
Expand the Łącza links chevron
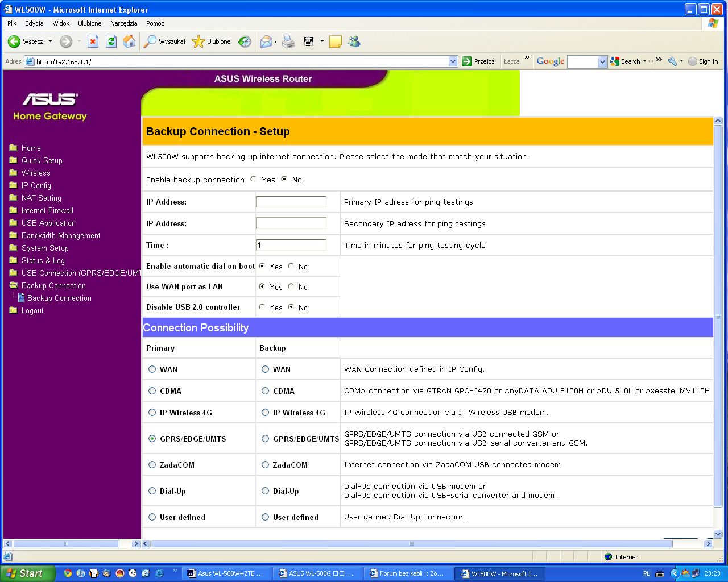[x=527, y=57]
